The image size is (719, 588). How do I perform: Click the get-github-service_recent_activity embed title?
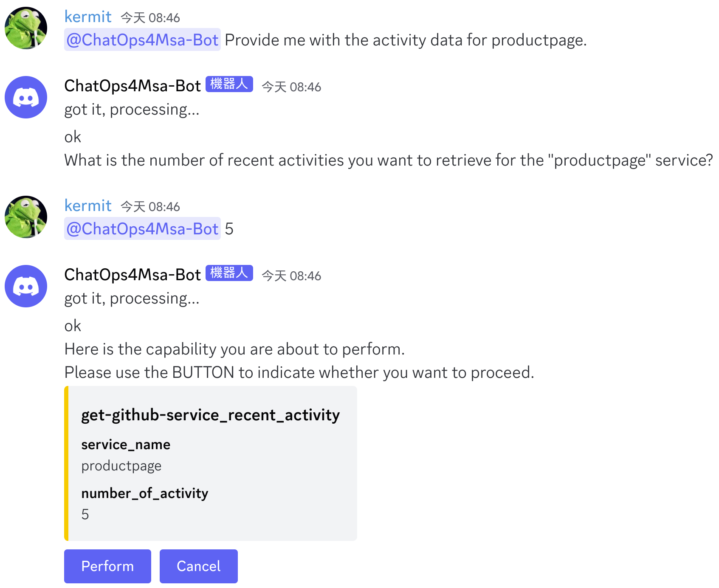210,415
